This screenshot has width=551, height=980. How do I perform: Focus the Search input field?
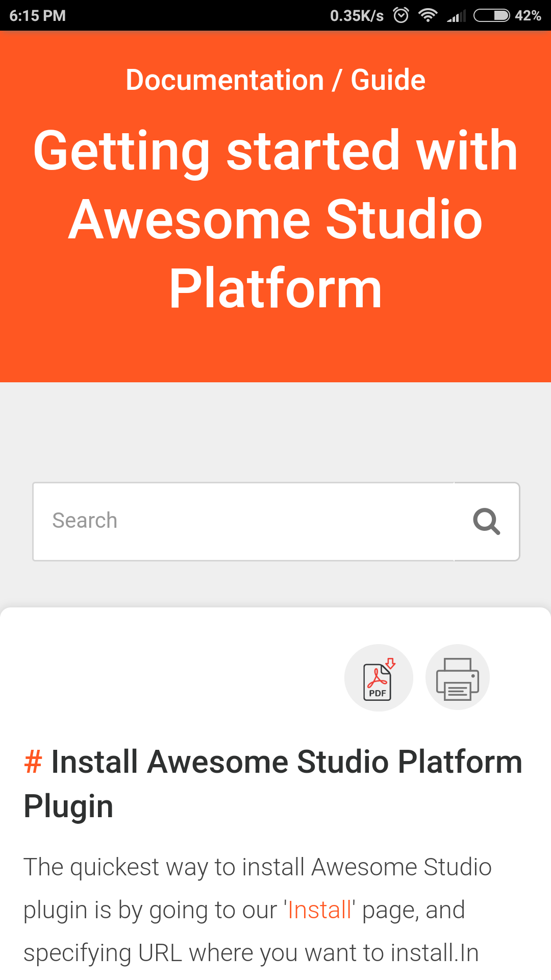click(x=243, y=522)
